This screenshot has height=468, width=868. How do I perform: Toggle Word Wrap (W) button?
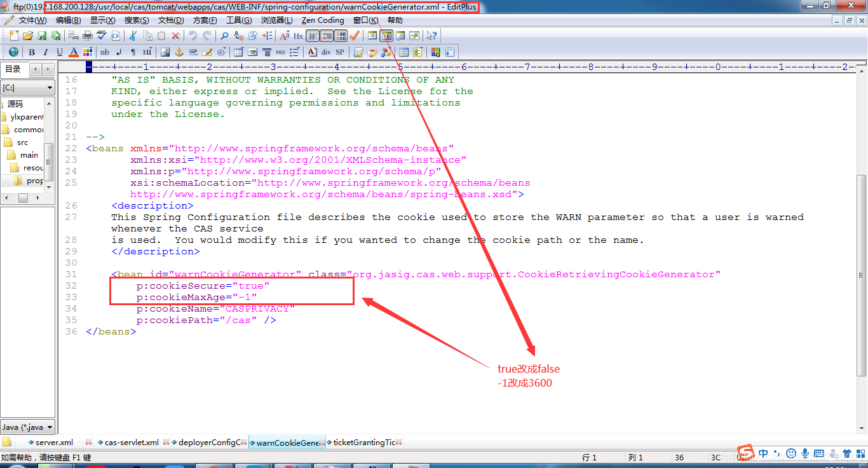coord(312,36)
